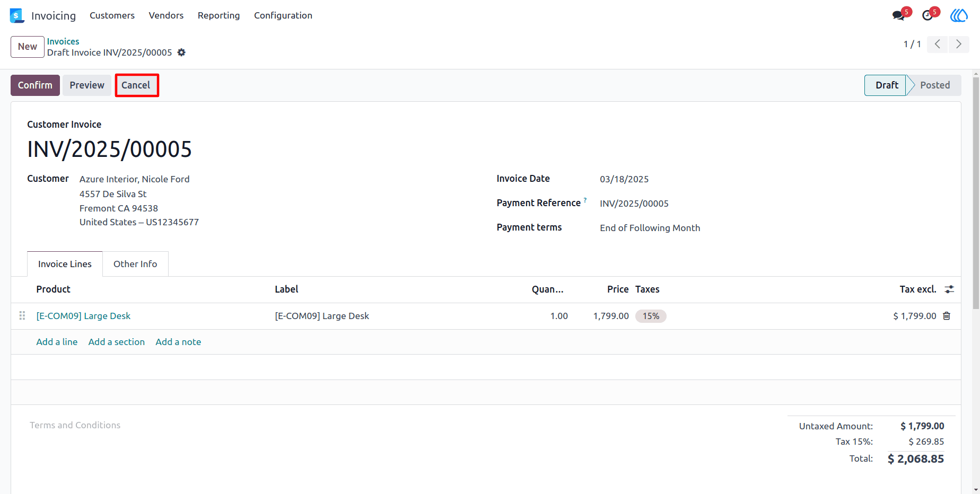This screenshot has height=494, width=980.
Task: Click the Tax 15% amount $ 269.85
Action: (926, 442)
